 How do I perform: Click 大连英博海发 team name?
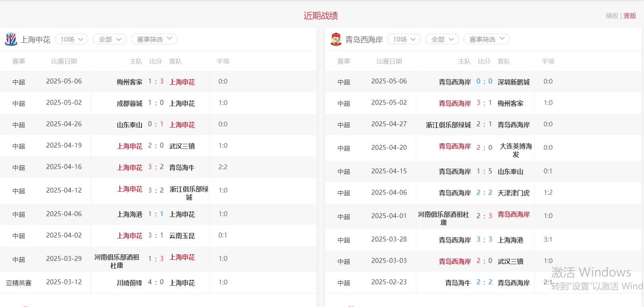pyautogui.click(x=516, y=150)
